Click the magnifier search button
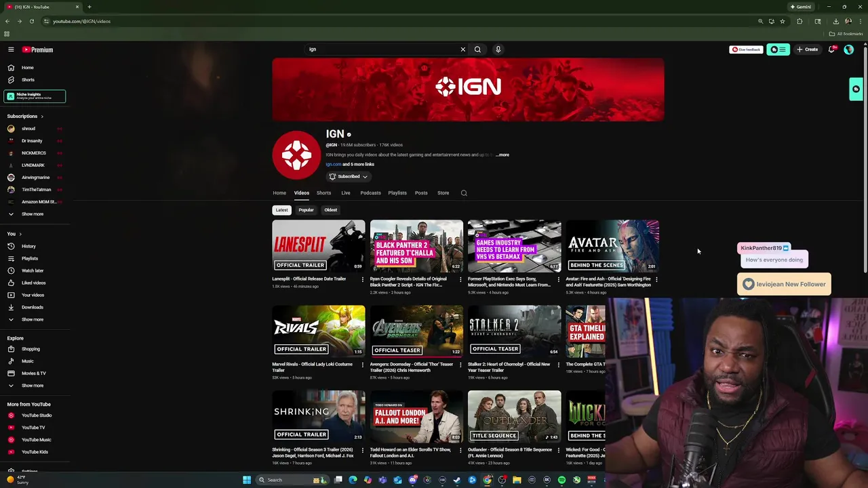 pos(477,49)
